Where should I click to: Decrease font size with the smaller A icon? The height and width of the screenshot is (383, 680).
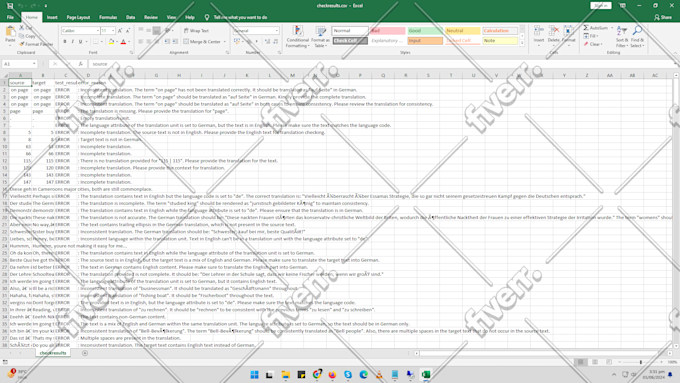pyautogui.click(x=128, y=31)
